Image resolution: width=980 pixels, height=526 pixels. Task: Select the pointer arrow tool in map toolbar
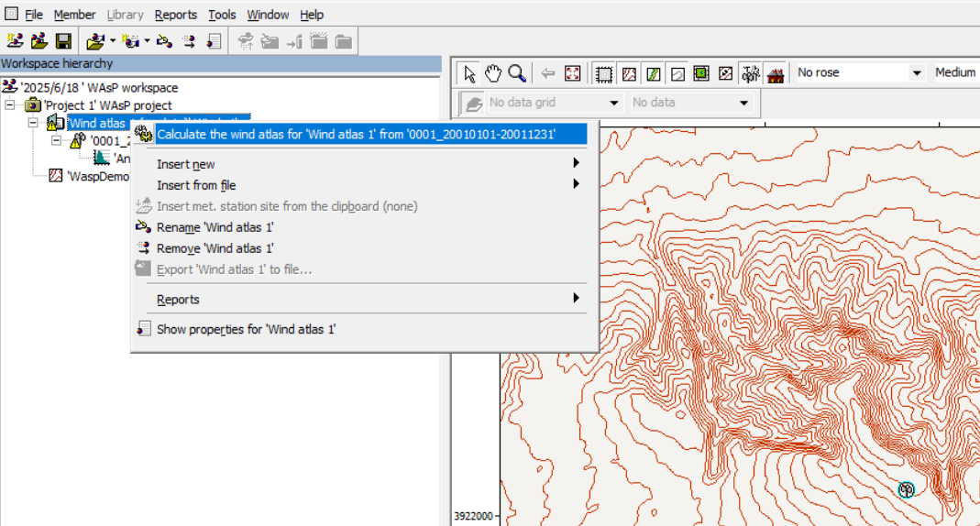click(469, 73)
